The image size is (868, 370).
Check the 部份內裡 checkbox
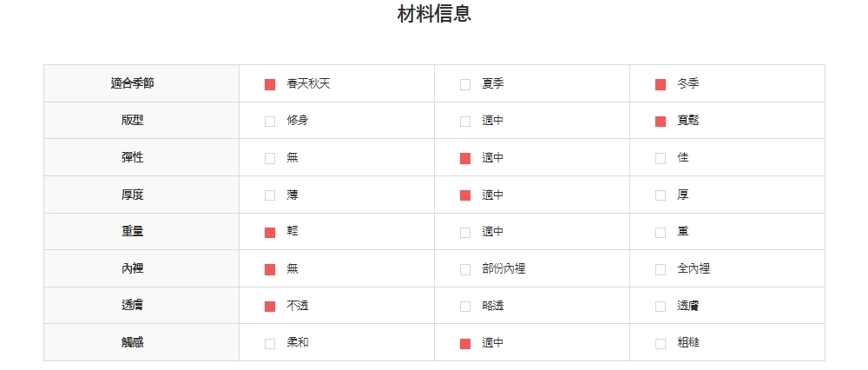[465, 269]
